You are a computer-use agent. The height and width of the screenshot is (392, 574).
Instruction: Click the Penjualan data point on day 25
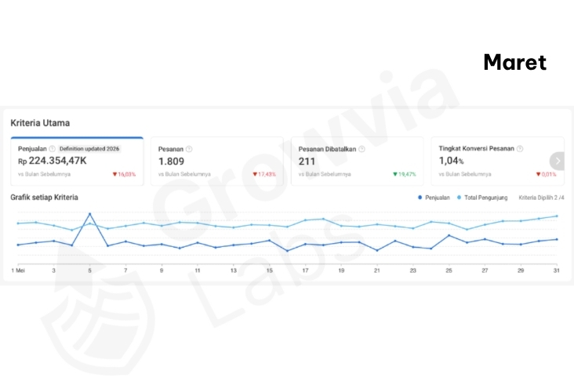pyautogui.click(x=449, y=235)
